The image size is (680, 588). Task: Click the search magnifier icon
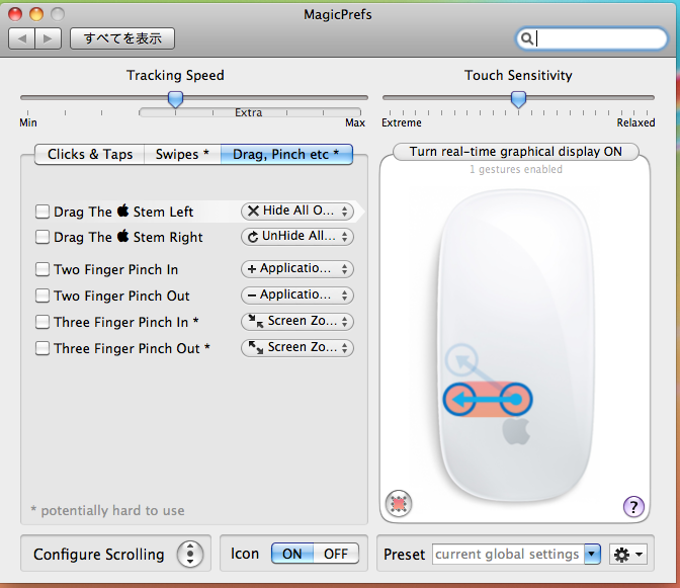click(x=526, y=39)
